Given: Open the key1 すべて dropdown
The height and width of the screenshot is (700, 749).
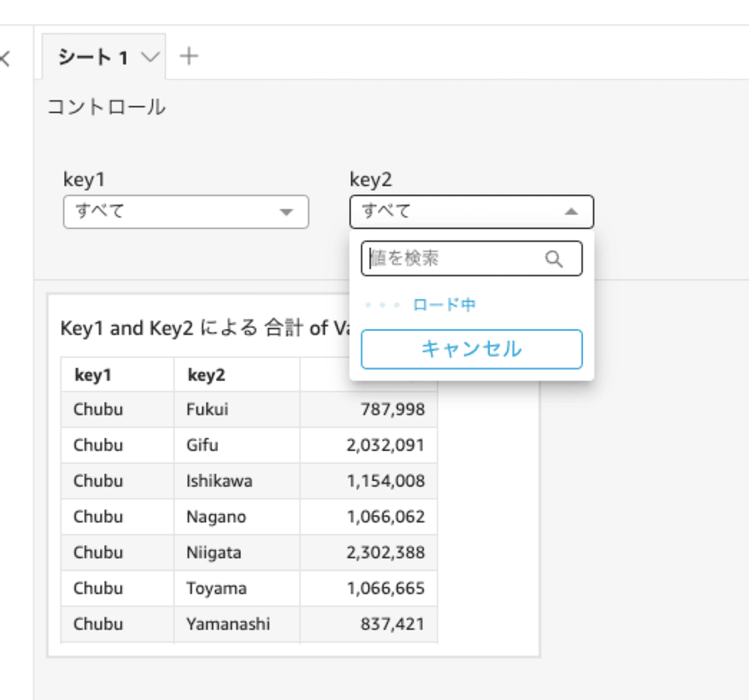Looking at the screenshot, I should [x=186, y=212].
